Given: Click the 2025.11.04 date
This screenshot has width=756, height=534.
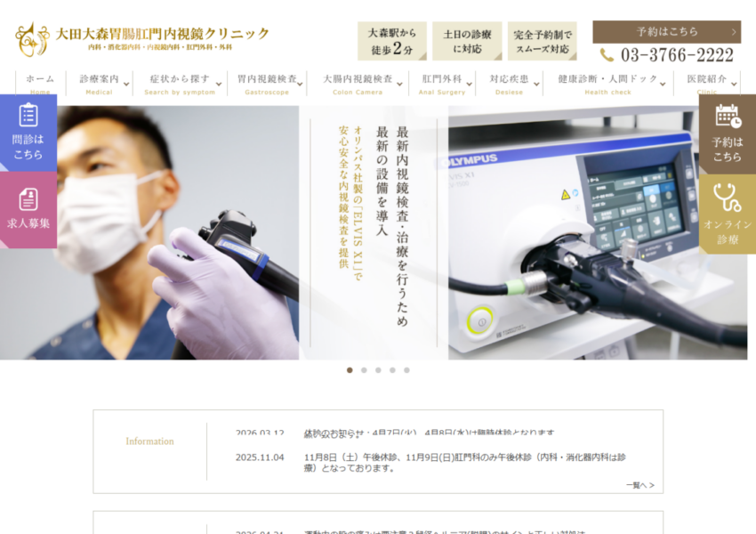Looking at the screenshot, I should (260, 457).
